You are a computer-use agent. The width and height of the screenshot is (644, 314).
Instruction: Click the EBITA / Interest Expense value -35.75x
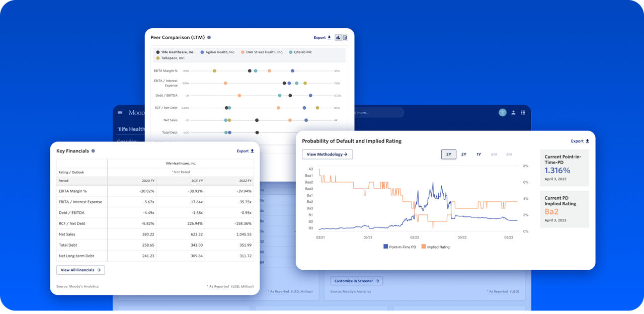[x=244, y=202]
